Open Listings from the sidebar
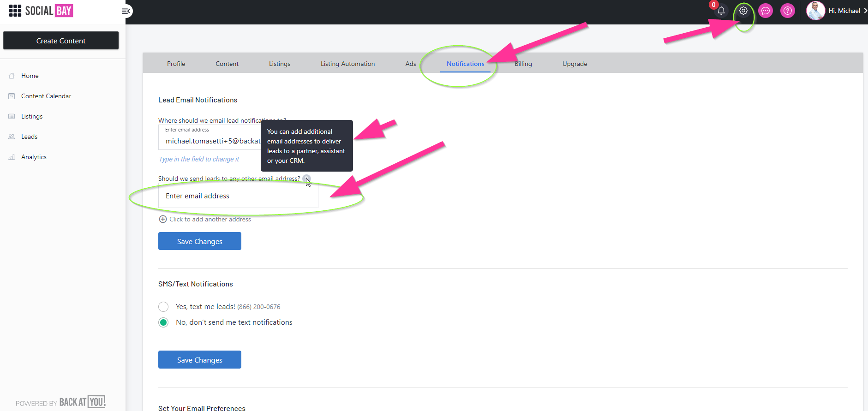Image resolution: width=868 pixels, height=411 pixels. click(x=32, y=116)
